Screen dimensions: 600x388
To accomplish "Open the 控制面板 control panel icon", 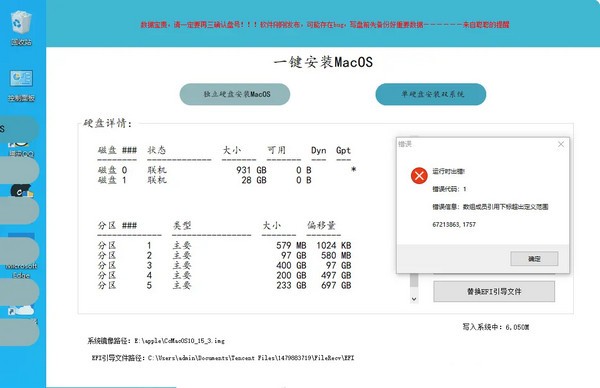I will (x=21, y=85).
